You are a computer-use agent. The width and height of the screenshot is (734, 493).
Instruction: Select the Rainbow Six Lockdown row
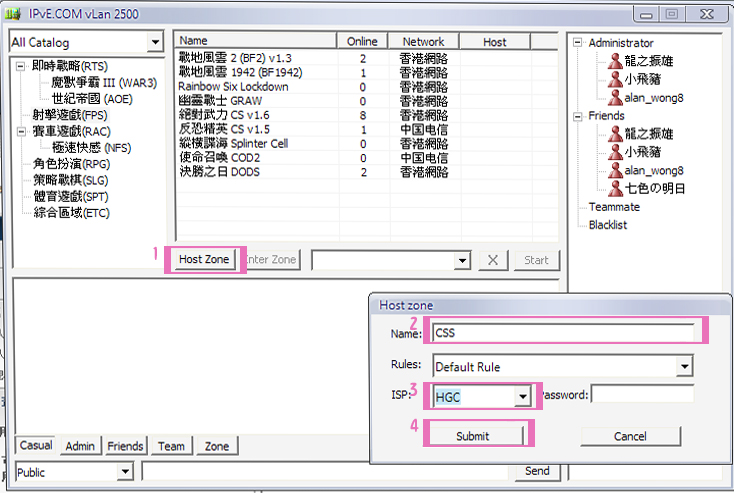pyautogui.click(x=367, y=87)
